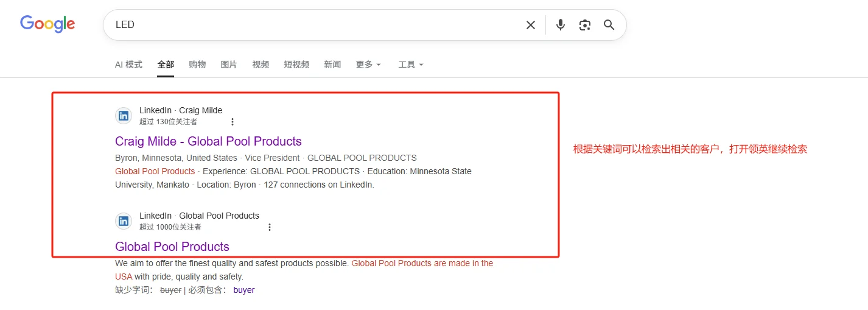The image size is (868, 310).
Task: Click the Google logo
Action: [47, 24]
